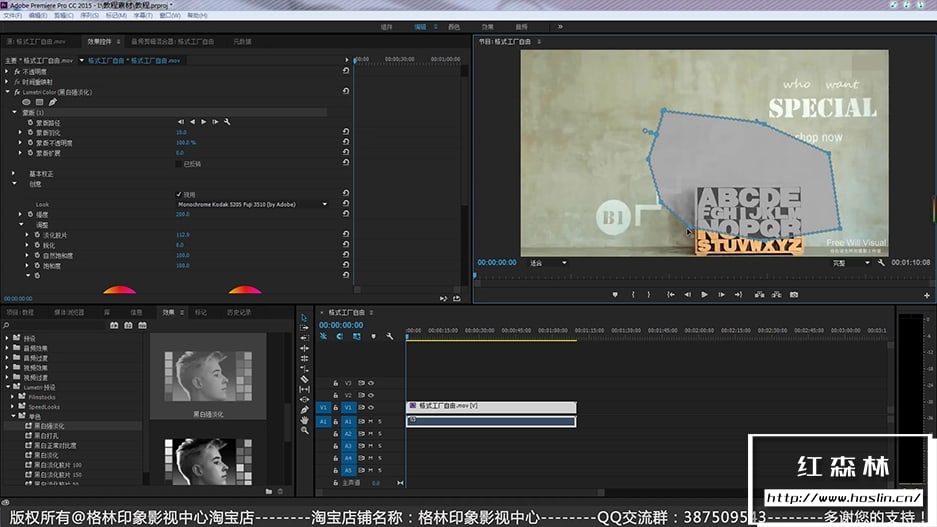Click the mask feather value 10.0

(x=181, y=133)
